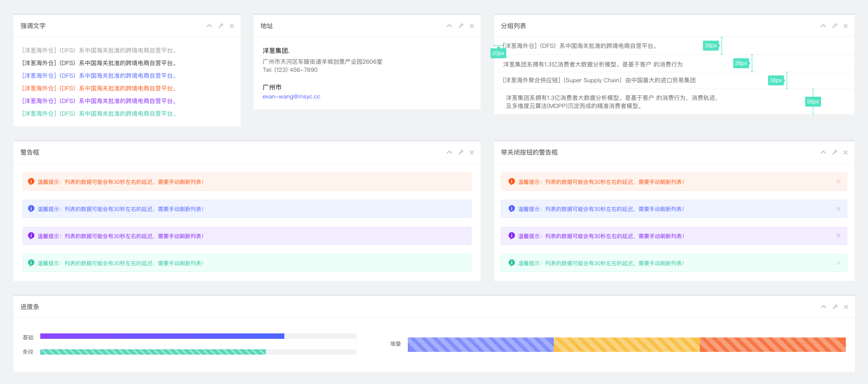The width and height of the screenshot is (868, 384).
Task: Open wrench settings in 带关闭按钮的警告框 panel
Action: (x=835, y=152)
